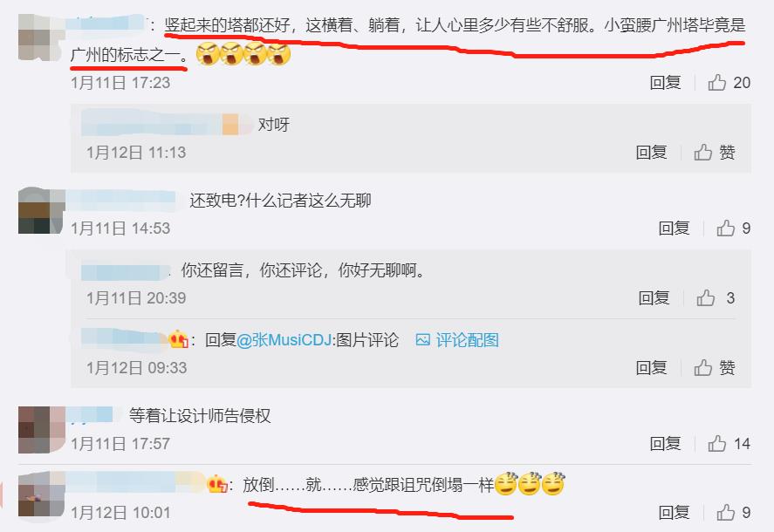Click the VIP crown badge on the 放倒 commenter

click(x=217, y=484)
